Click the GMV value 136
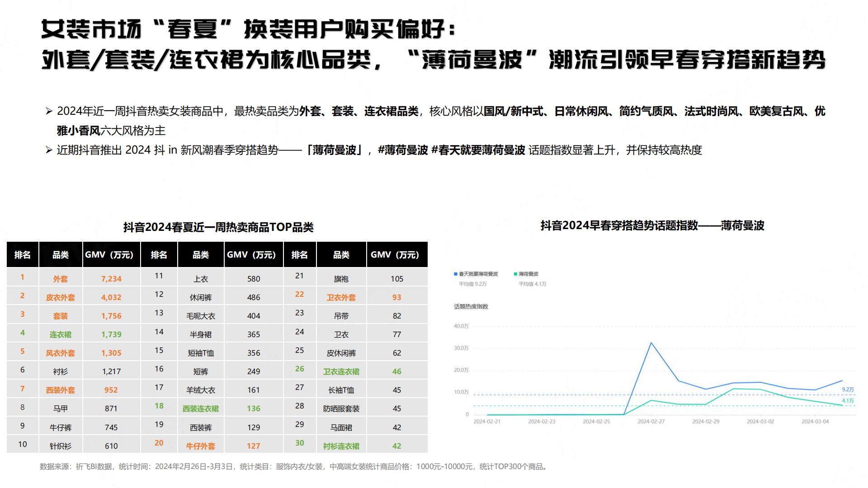868x488 pixels. (x=254, y=408)
